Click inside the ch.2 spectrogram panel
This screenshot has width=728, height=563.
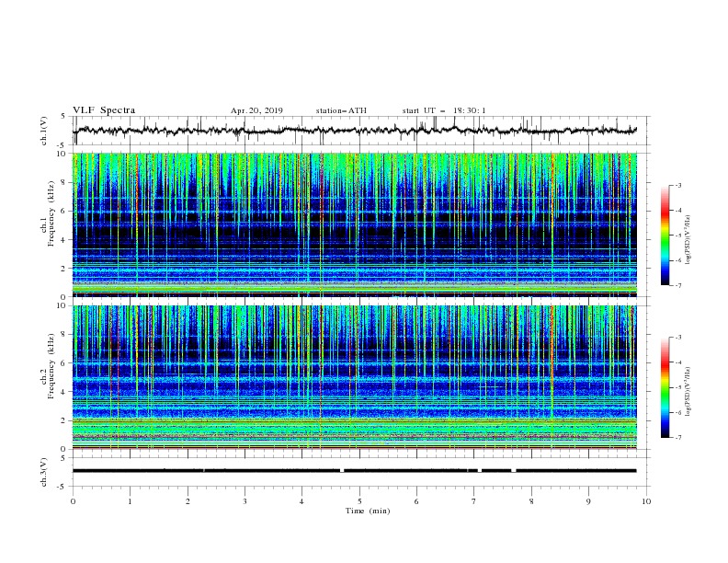(355, 377)
